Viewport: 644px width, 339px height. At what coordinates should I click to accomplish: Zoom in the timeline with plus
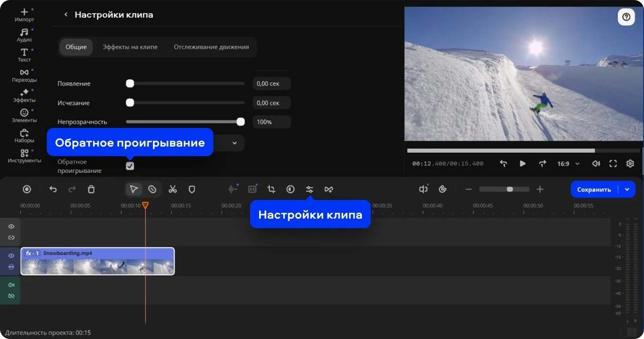tap(540, 189)
